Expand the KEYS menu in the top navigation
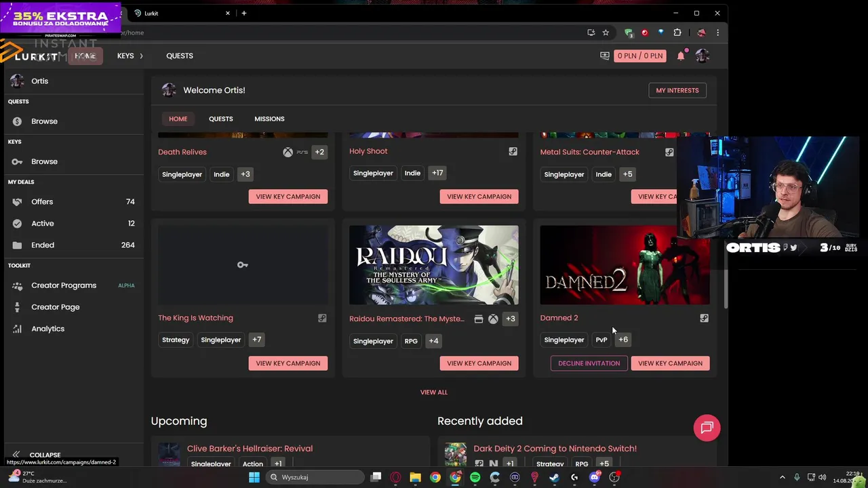This screenshot has width=868, height=488. pos(130,56)
